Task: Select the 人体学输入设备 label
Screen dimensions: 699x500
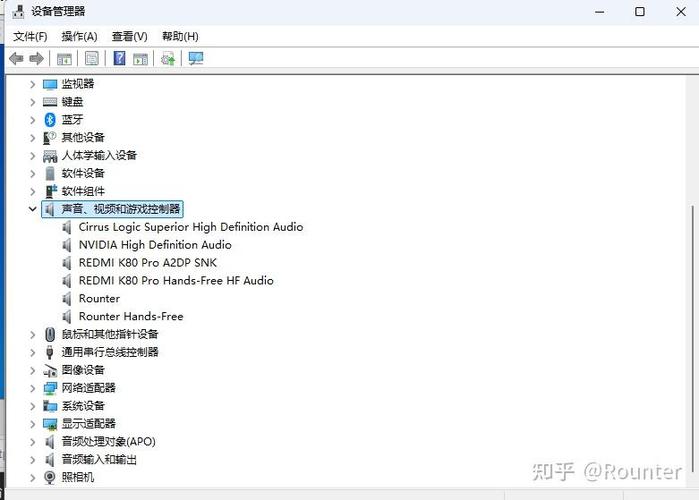Action: [x=99, y=156]
